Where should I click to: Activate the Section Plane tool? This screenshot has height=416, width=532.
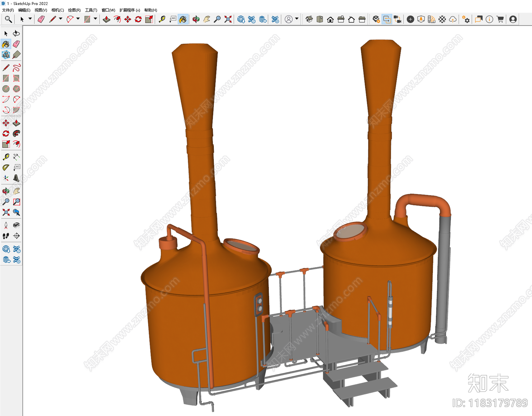pos(16,236)
